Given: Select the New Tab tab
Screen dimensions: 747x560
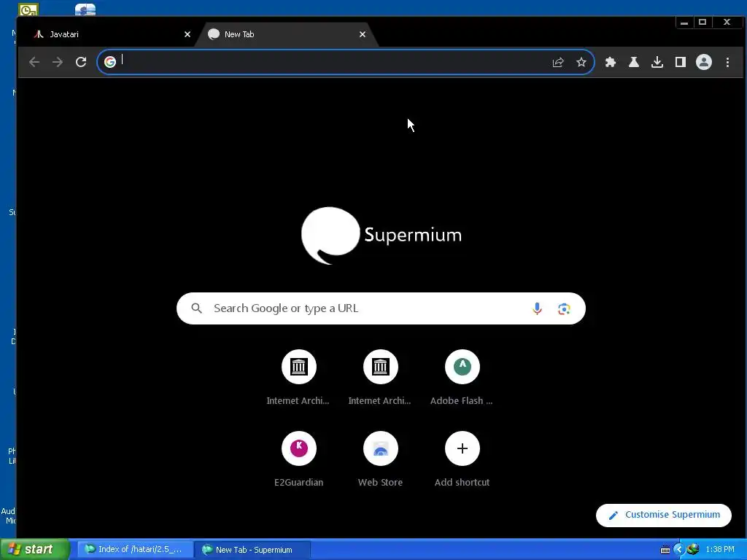Looking at the screenshot, I should (x=286, y=34).
